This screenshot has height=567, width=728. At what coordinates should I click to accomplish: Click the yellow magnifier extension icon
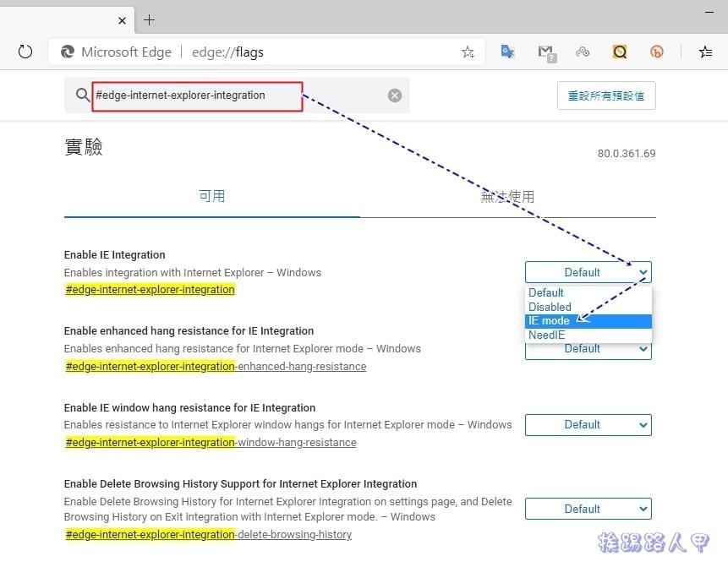pyautogui.click(x=620, y=52)
